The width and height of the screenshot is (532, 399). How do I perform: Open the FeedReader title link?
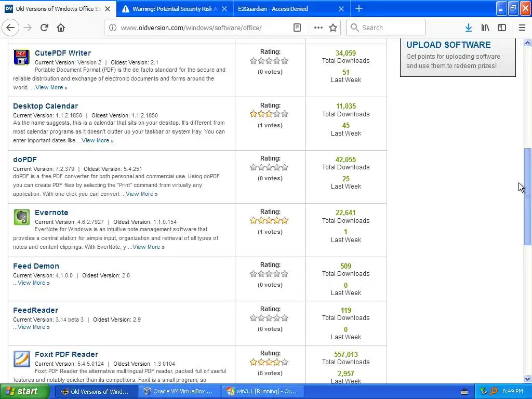click(36, 310)
